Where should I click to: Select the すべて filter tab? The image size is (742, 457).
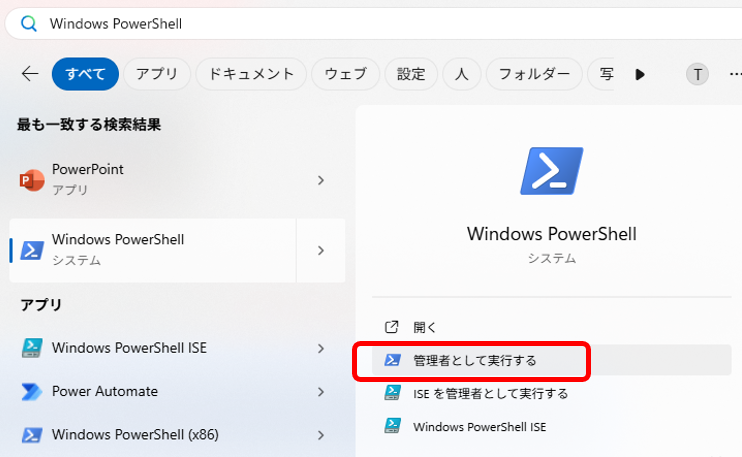[x=85, y=74]
